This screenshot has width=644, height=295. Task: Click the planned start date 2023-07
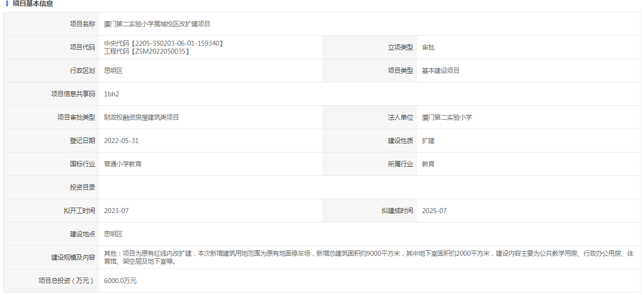pos(116,211)
